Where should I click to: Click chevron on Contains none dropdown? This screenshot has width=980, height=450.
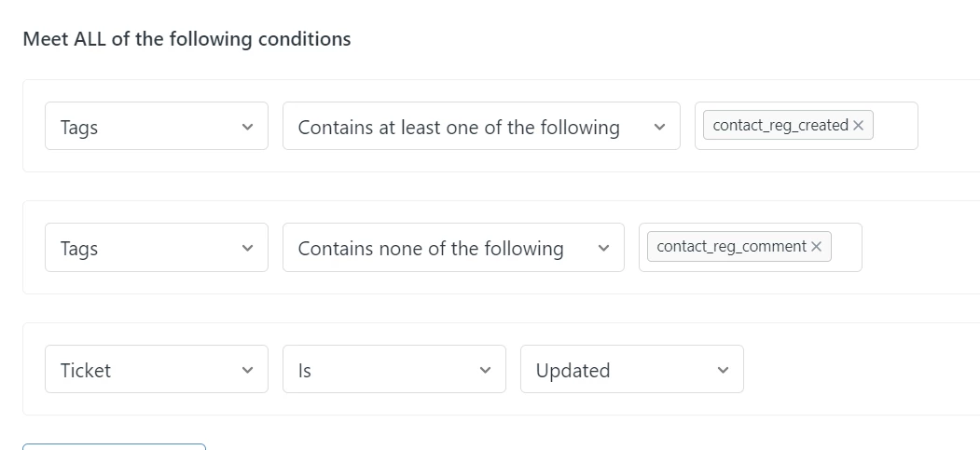click(x=603, y=248)
